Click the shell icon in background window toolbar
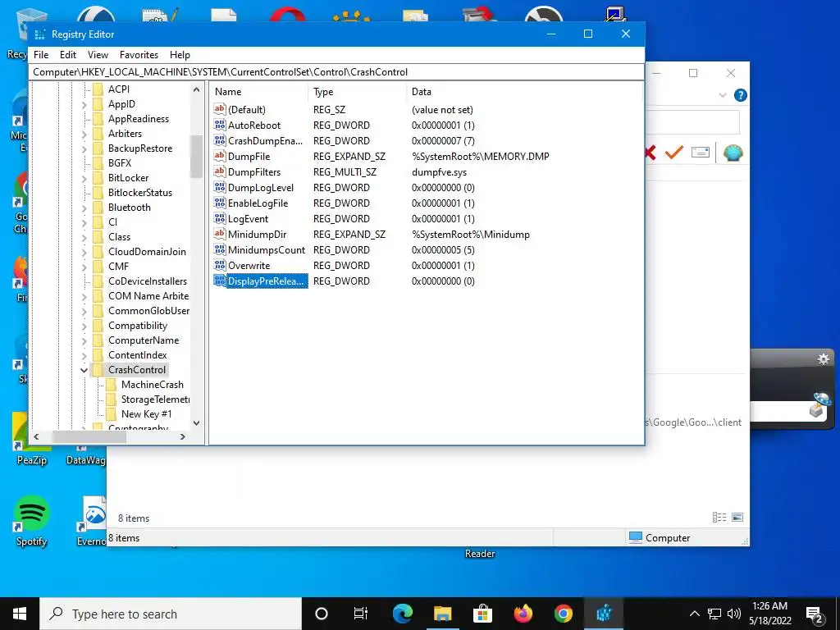 point(733,153)
